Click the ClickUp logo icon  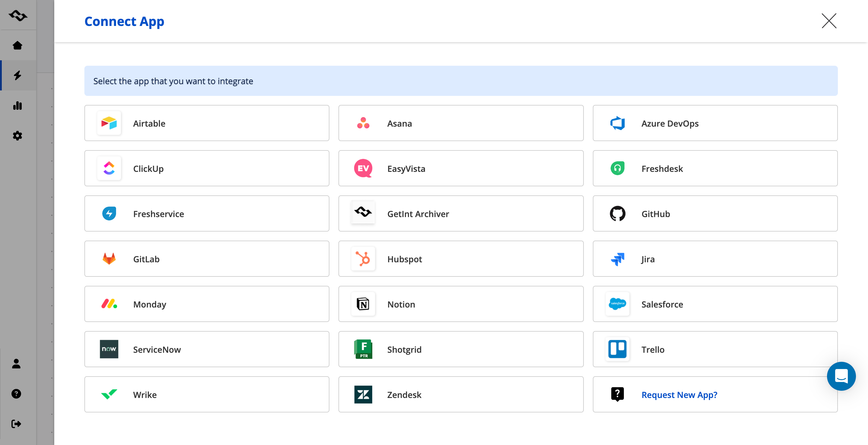[109, 168]
